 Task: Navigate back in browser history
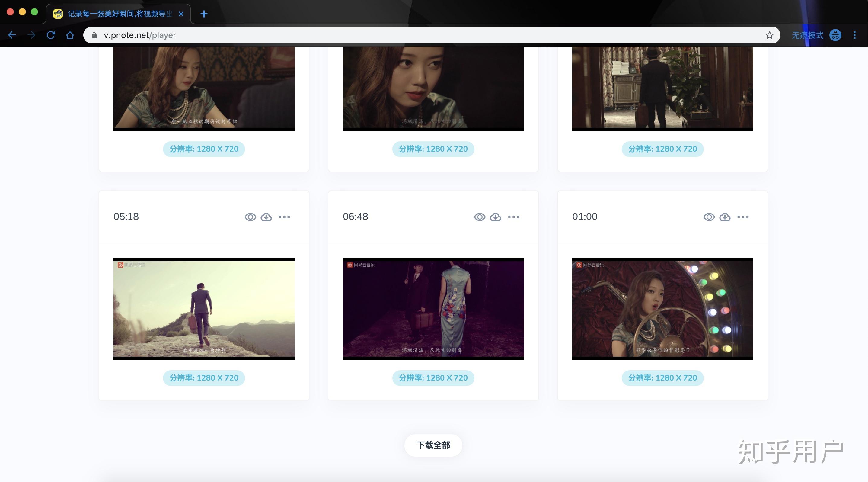click(x=12, y=35)
